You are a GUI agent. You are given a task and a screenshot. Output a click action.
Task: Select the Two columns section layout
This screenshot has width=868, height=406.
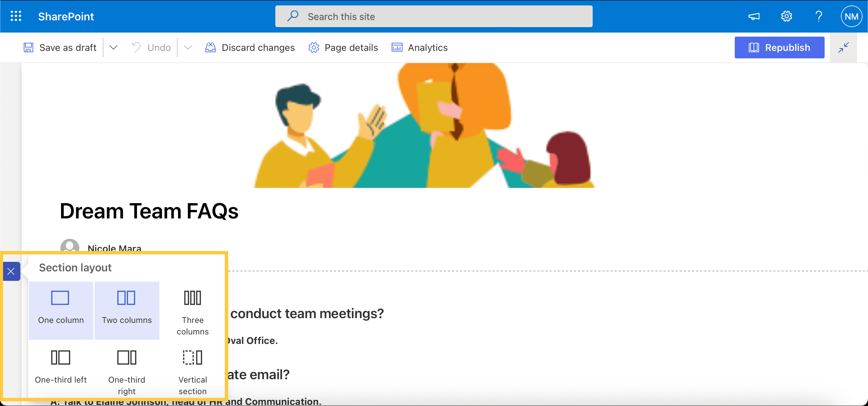click(x=127, y=306)
